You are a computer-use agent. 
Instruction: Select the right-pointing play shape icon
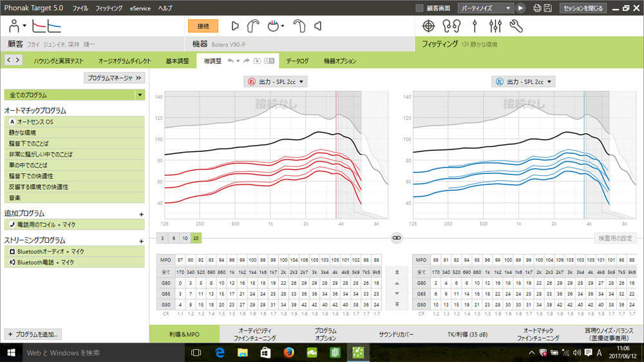point(235,26)
